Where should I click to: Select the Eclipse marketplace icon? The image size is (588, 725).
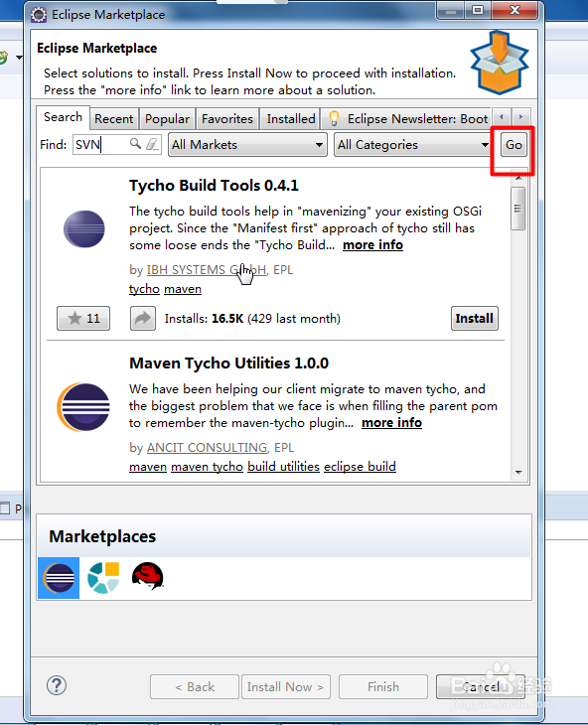(59, 578)
